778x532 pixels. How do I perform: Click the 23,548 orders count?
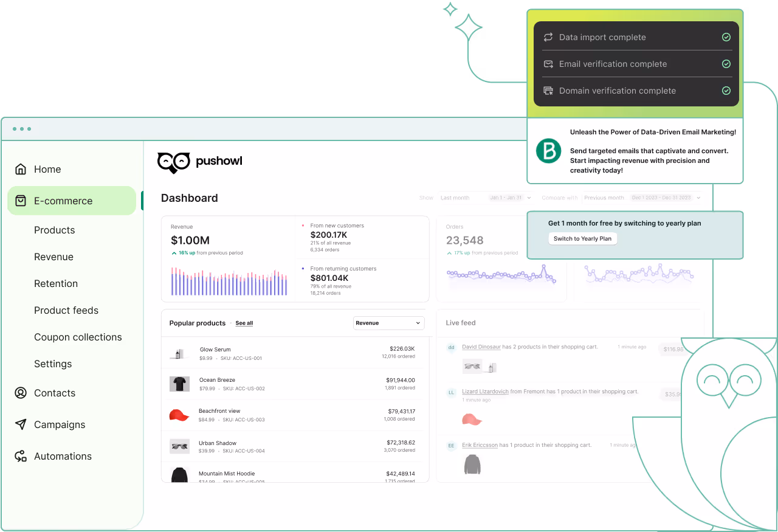coord(465,240)
